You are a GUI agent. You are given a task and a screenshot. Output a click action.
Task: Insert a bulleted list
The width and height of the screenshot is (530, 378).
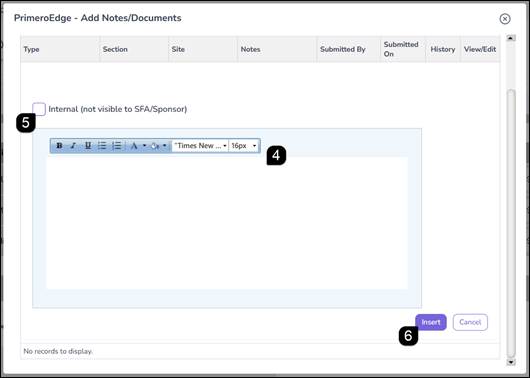(102, 146)
